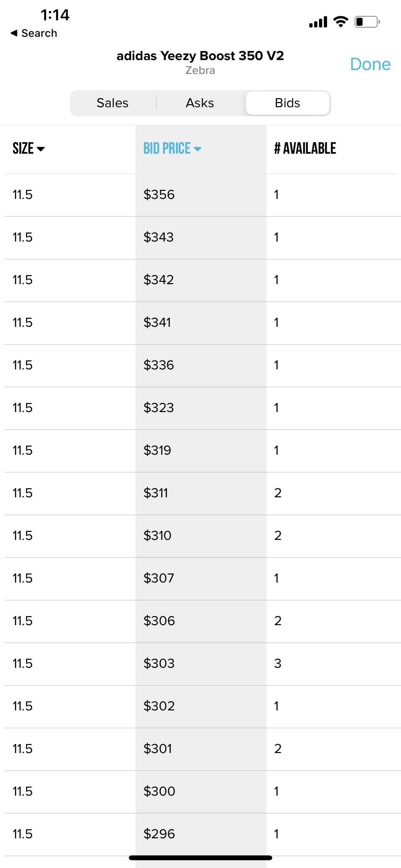Sort by # Available column header

coord(305,148)
